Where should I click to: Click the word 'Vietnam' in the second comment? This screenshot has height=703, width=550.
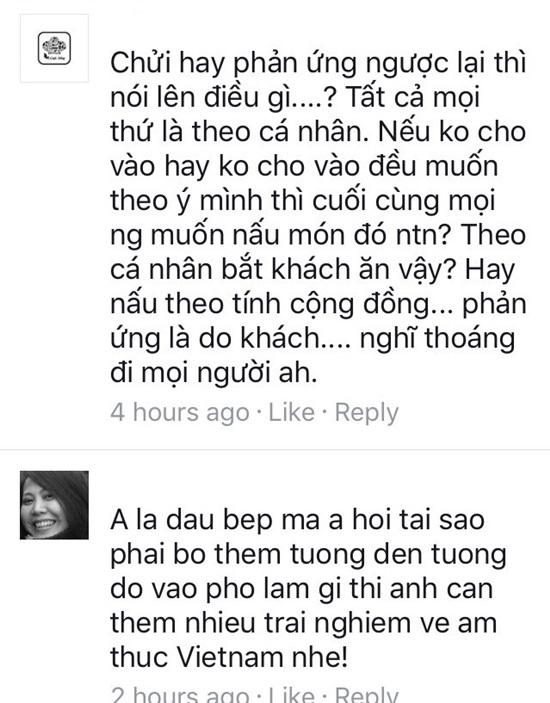[x=230, y=657]
